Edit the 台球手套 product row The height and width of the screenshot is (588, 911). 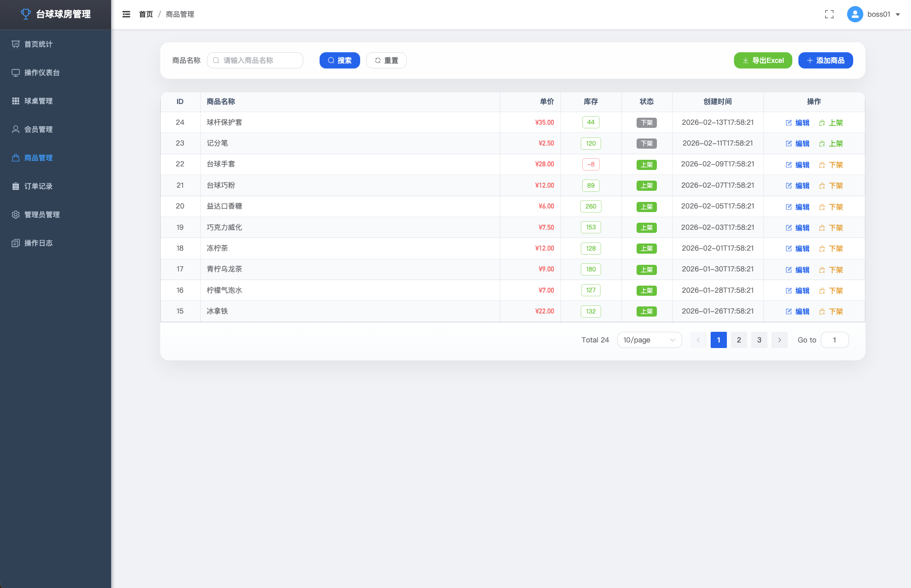797,165
